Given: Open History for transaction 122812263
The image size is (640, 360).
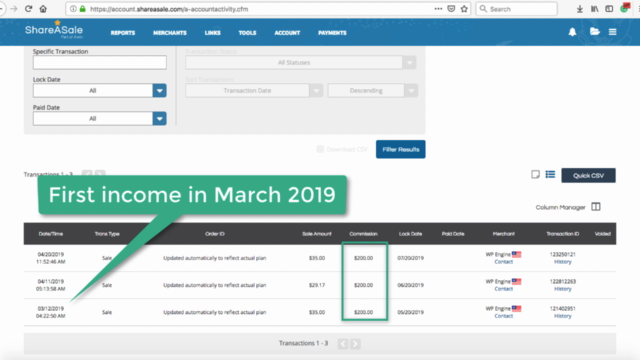Looking at the screenshot, I should click(562, 289).
